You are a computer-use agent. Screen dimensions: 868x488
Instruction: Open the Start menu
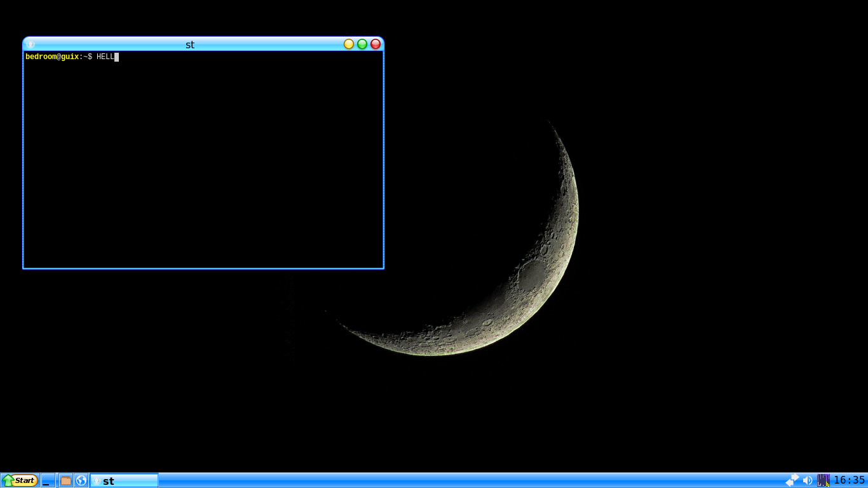(x=20, y=480)
